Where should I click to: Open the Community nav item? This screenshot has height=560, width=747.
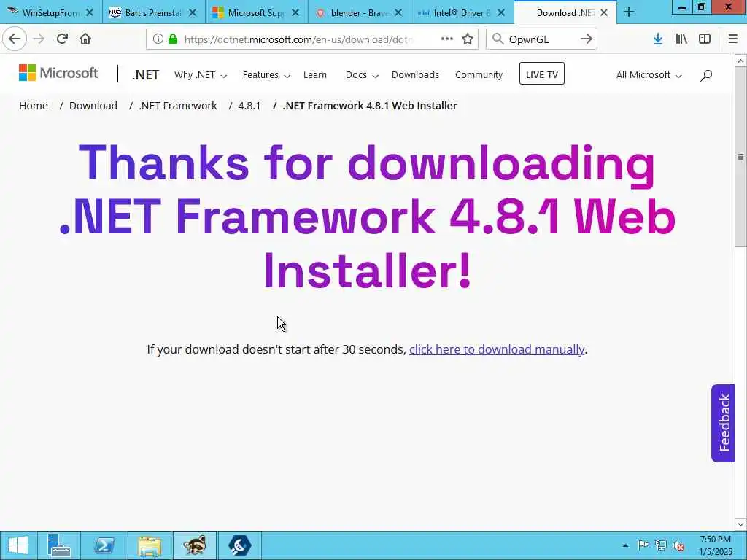(479, 75)
